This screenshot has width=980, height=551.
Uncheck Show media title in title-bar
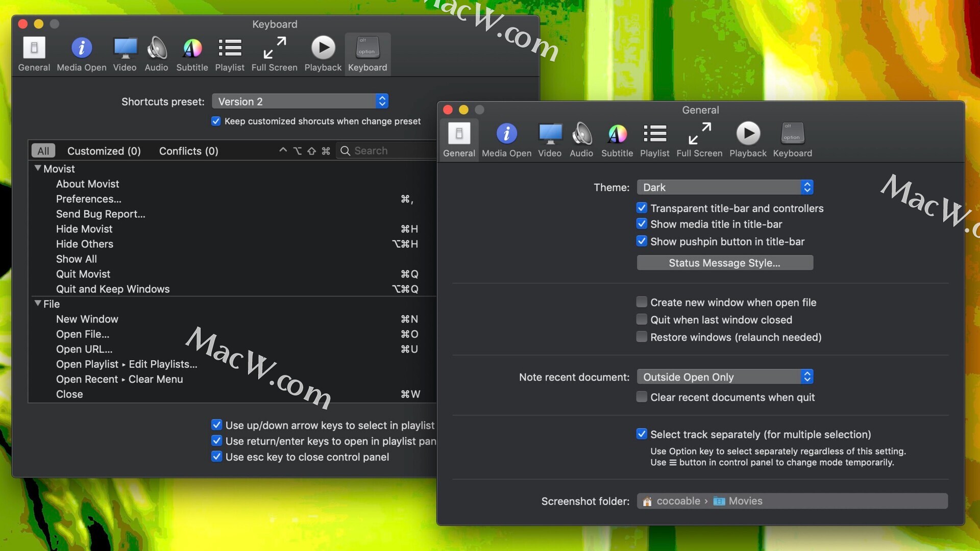(x=642, y=224)
